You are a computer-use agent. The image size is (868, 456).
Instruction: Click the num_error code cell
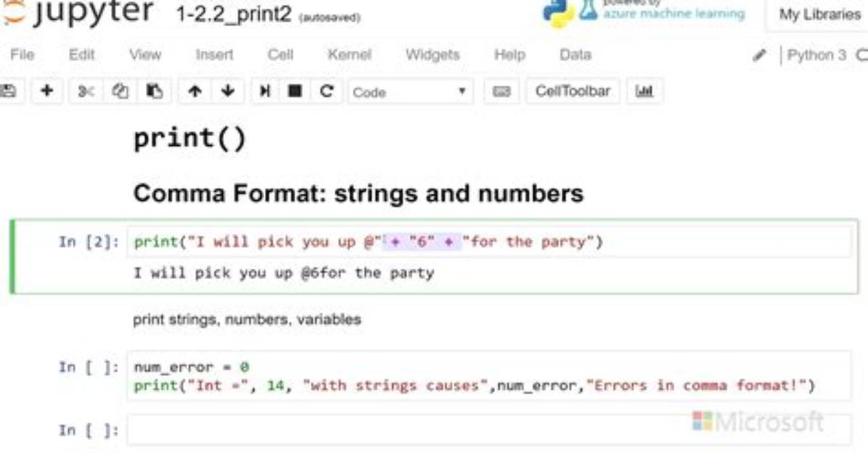click(489, 376)
